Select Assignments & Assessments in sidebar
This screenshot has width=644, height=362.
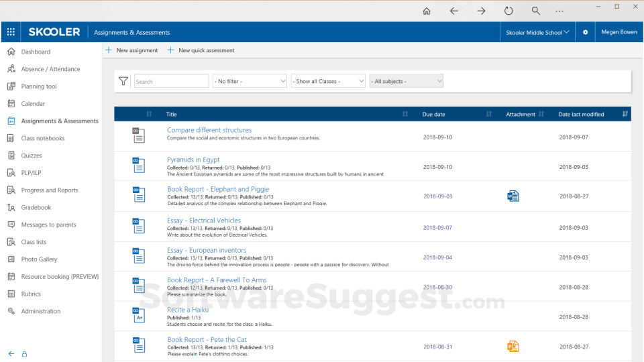coord(60,121)
